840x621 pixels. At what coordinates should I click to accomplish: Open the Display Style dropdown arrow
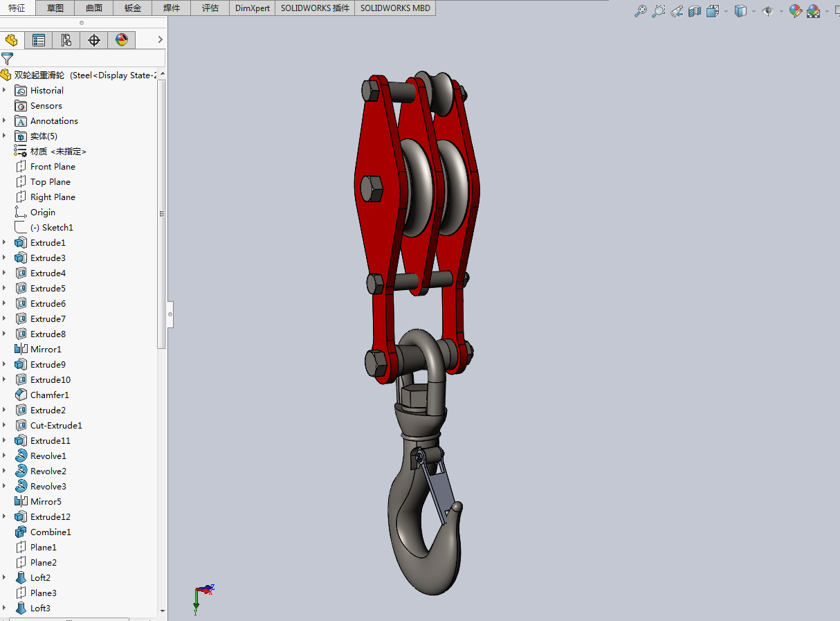click(754, 11)
